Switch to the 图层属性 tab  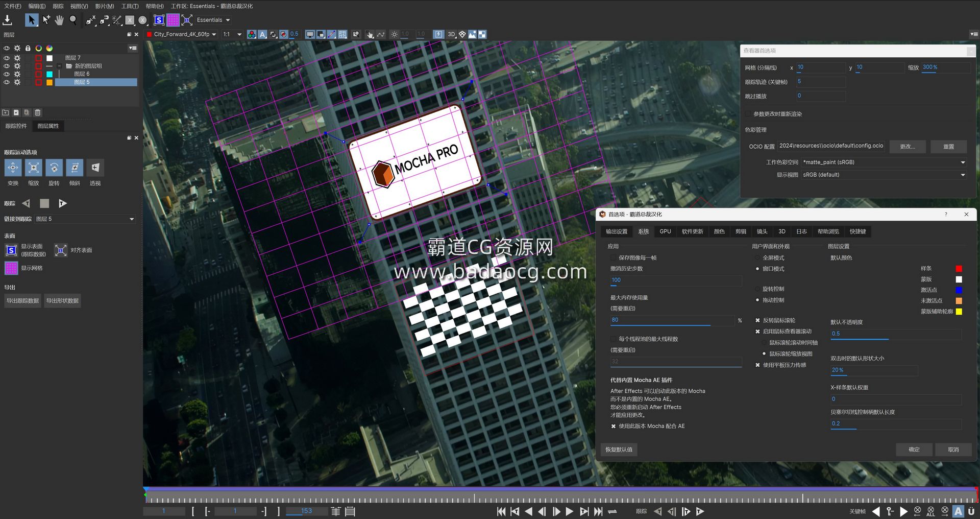coord(48,126)
